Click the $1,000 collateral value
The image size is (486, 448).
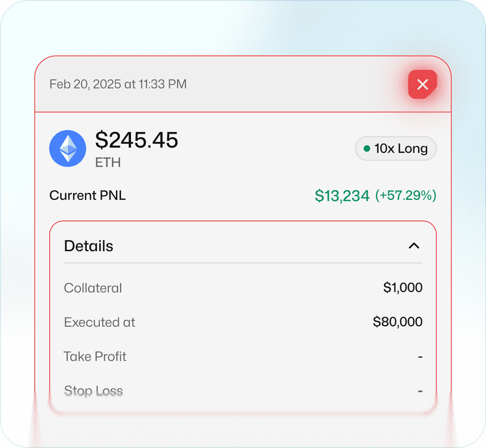point(402,288)
